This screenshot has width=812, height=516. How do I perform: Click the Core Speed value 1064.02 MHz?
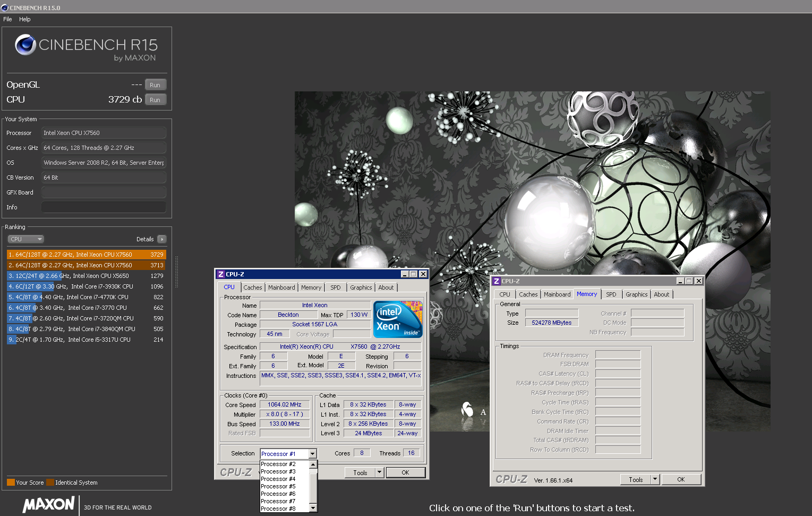click(285, 404)
